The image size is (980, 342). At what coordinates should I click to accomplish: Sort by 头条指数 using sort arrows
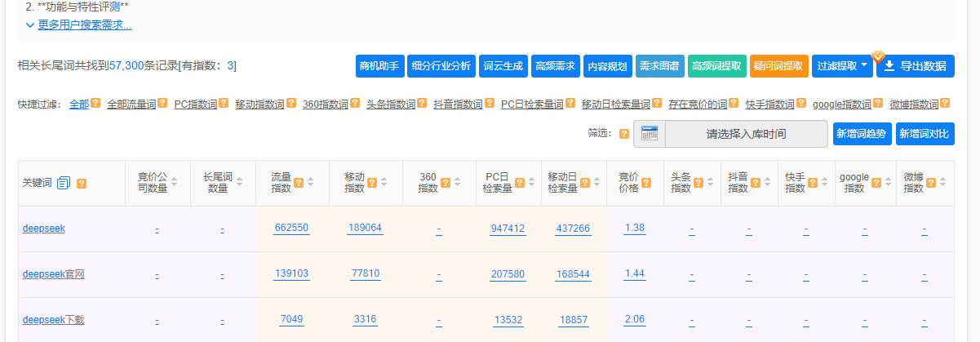tap(712, 183)
